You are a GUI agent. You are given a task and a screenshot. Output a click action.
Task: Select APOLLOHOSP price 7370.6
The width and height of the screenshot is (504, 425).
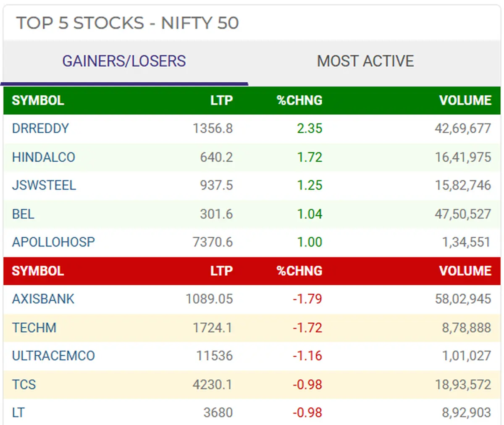213,242
